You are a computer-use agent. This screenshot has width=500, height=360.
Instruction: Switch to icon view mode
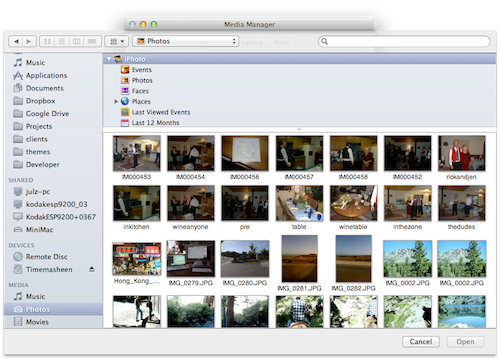click(47, 41)
